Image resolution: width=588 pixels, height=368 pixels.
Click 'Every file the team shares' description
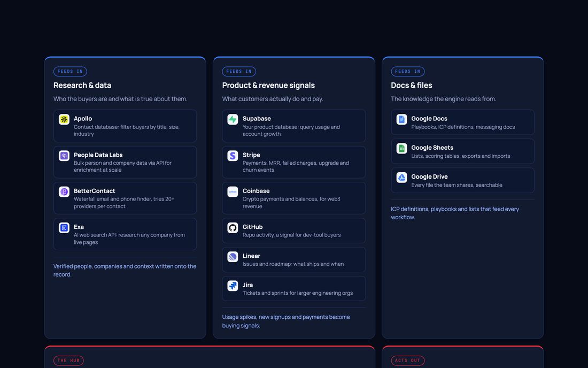[457, 185]
